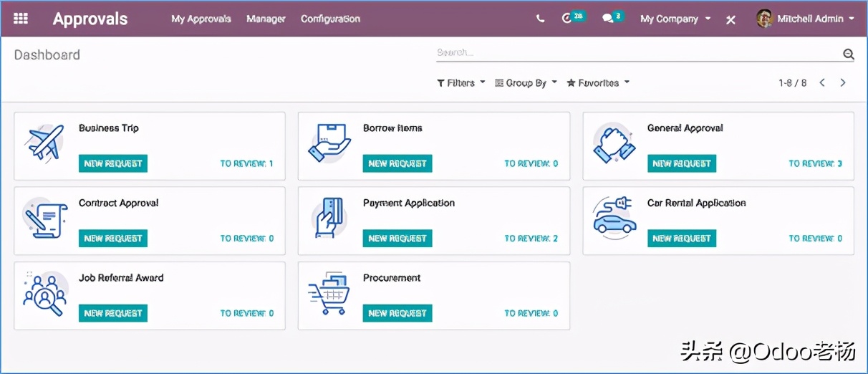Open Payment Application To Review: 2 link
This screenshot has height=374, width=868.
tap(531, 239)
